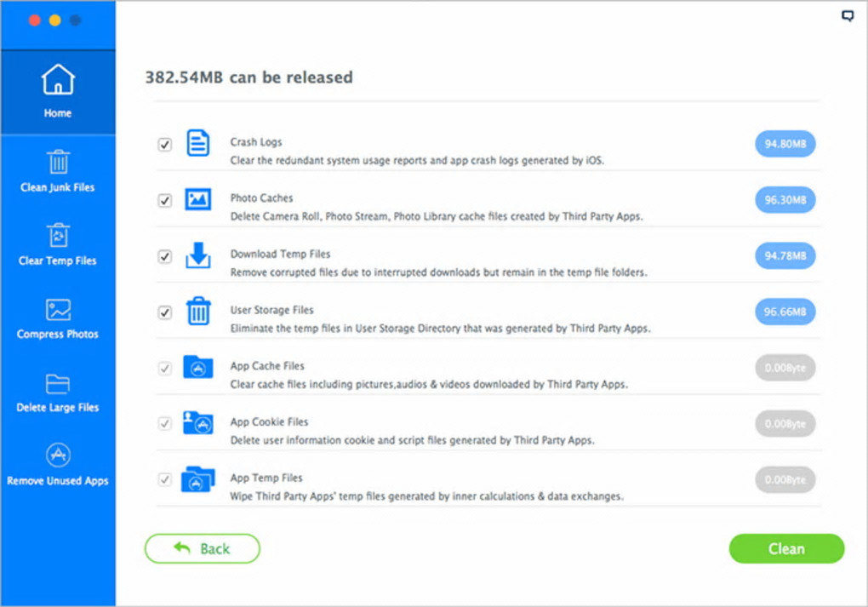Select the App Cache Files row title
The image size is (868, 607).
click(267, 366)
